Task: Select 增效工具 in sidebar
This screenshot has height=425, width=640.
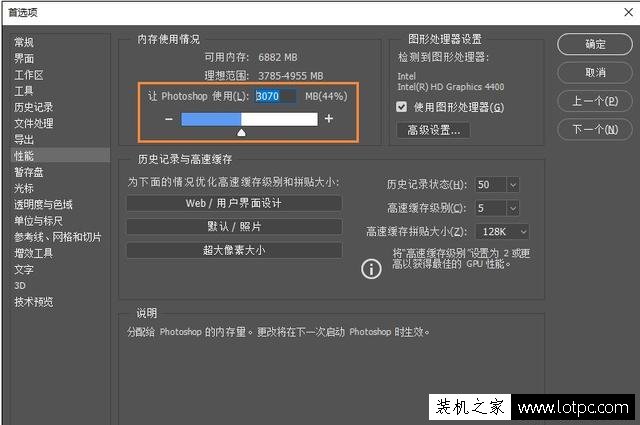Action: click(x=33, y=253)
